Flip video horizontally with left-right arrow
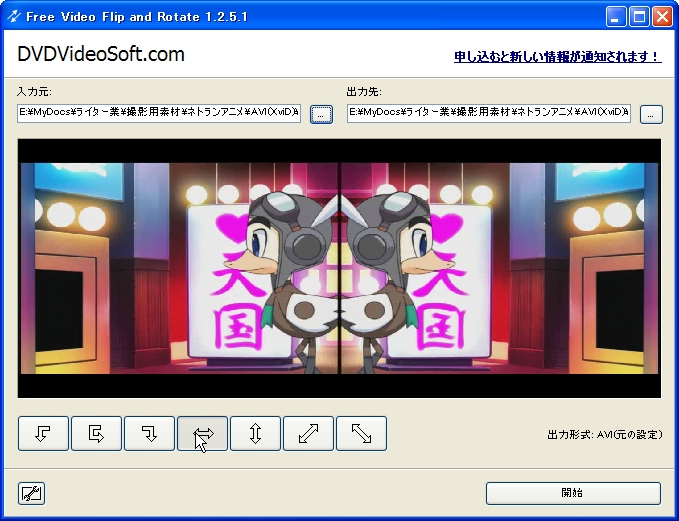 202,434
